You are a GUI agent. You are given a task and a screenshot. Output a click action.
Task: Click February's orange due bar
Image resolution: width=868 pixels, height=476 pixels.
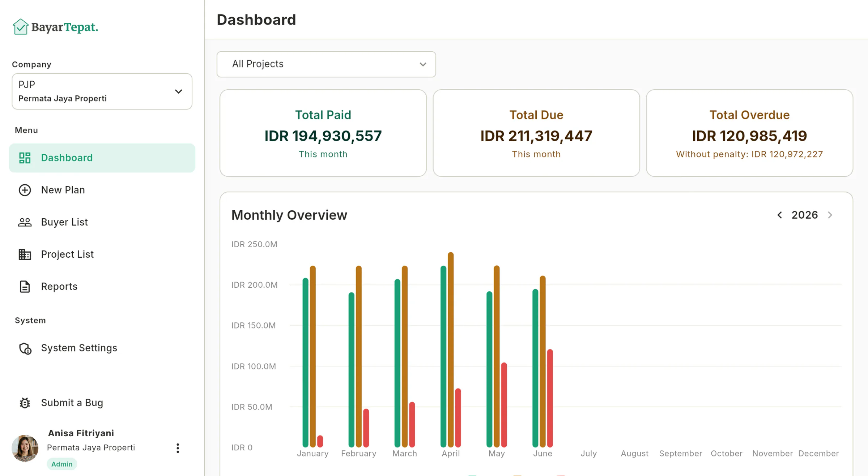tap(359, 356)
